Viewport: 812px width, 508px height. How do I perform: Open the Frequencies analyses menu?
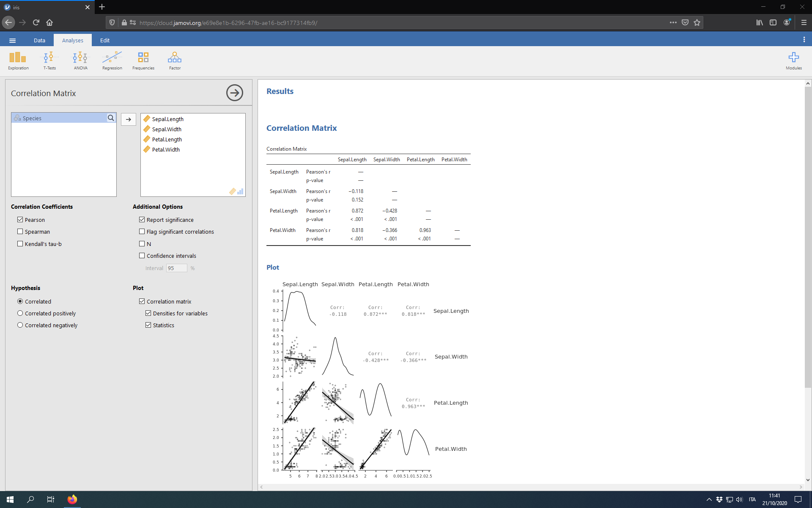(143, 61)
